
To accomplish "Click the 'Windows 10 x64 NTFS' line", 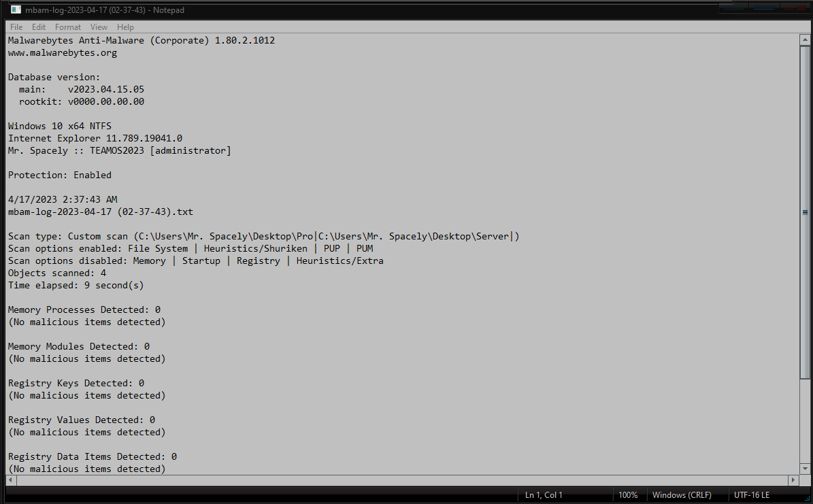I will point(60,126).
